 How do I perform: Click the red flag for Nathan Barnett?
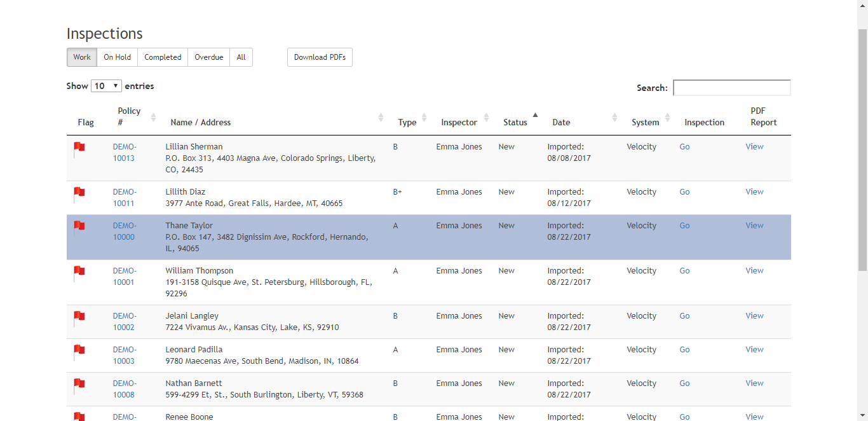point(79,385)
